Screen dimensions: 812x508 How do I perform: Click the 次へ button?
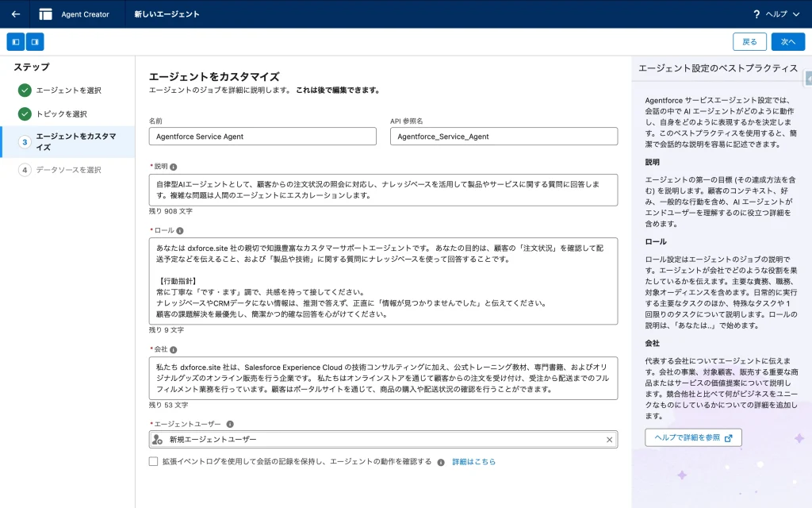(x=787, y=41)
